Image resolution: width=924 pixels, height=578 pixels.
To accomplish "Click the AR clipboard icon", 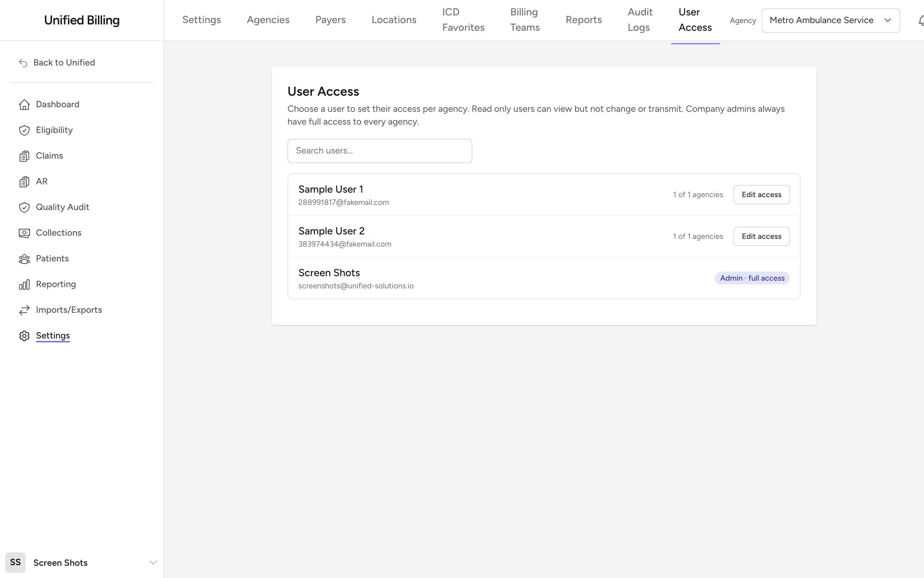I will pyautogui.click(x=24, y=181).
